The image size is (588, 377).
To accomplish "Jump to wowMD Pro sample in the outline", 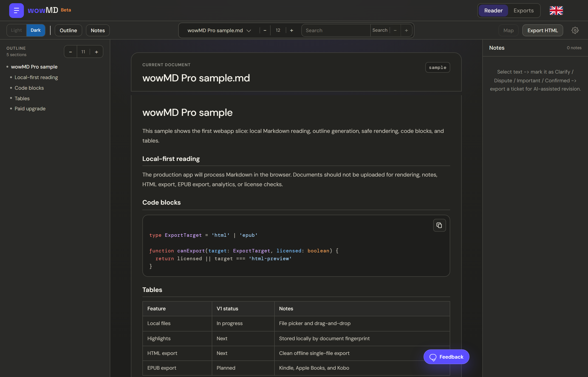I will [34, 67].
